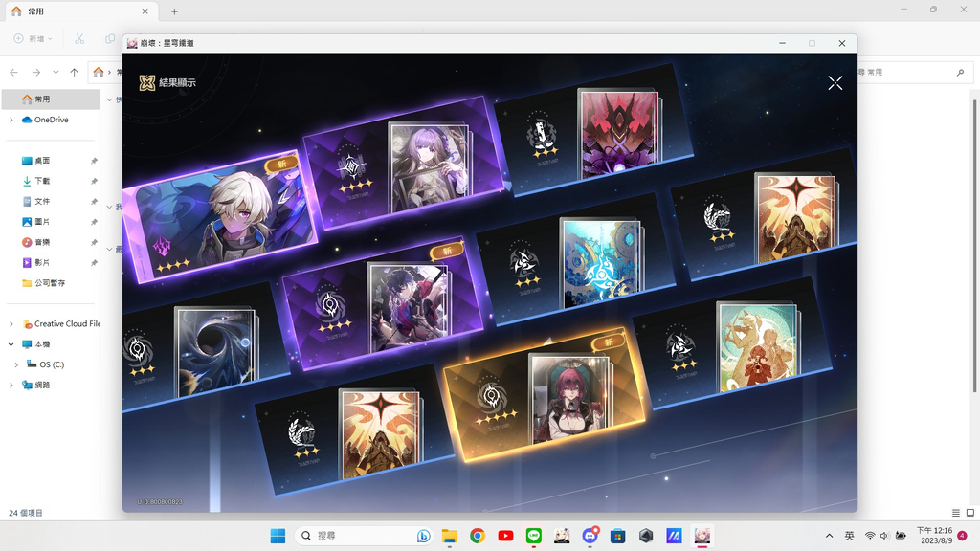Open OneDrive in the Explorer sidebar
Screen dimensions: 980x551
(51, 120)
